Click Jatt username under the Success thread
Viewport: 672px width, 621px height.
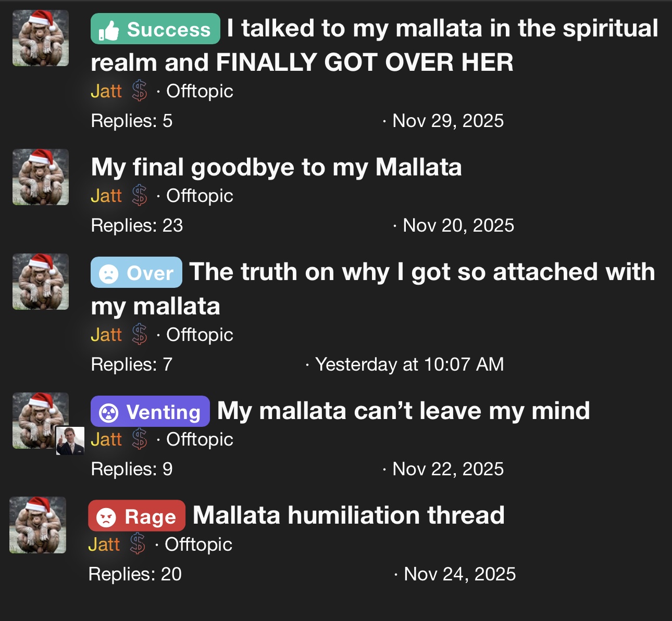[106, 91]
